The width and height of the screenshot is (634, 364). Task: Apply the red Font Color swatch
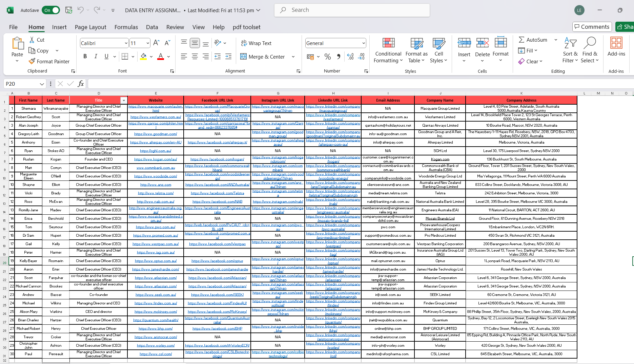coord(161,56)
